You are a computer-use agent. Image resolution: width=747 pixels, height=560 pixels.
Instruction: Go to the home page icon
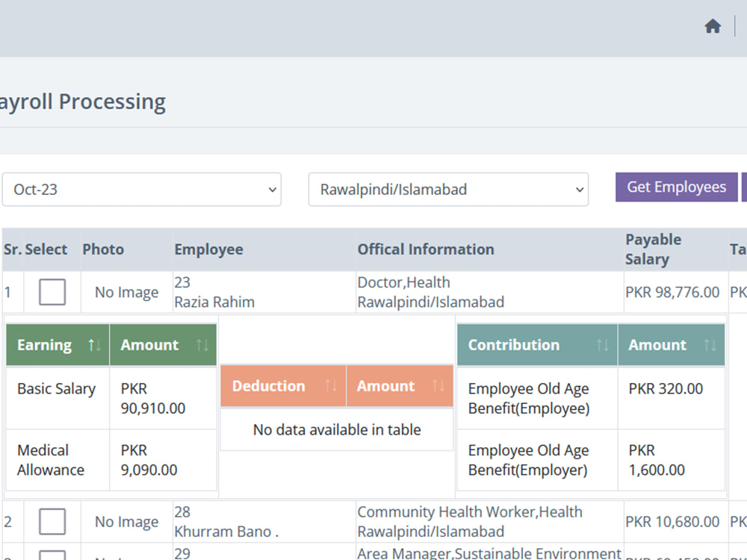[x=712, y=26]
